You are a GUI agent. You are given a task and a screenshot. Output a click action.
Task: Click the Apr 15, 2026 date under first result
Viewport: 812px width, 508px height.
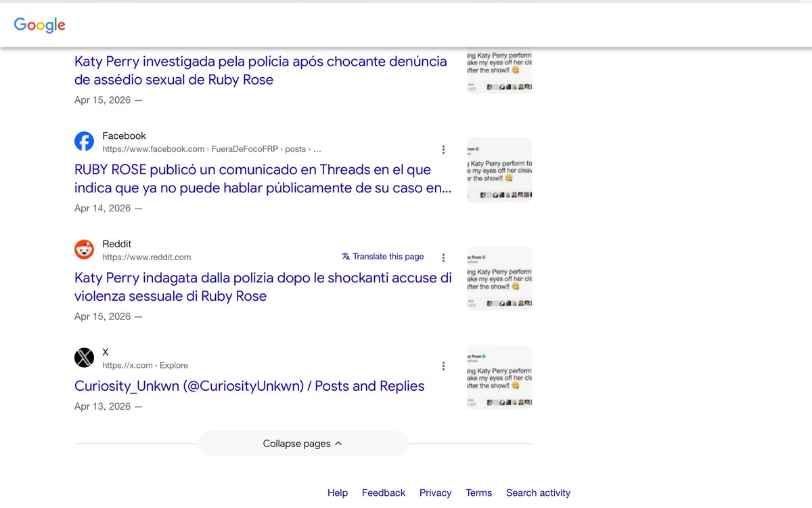coord(102,100)
